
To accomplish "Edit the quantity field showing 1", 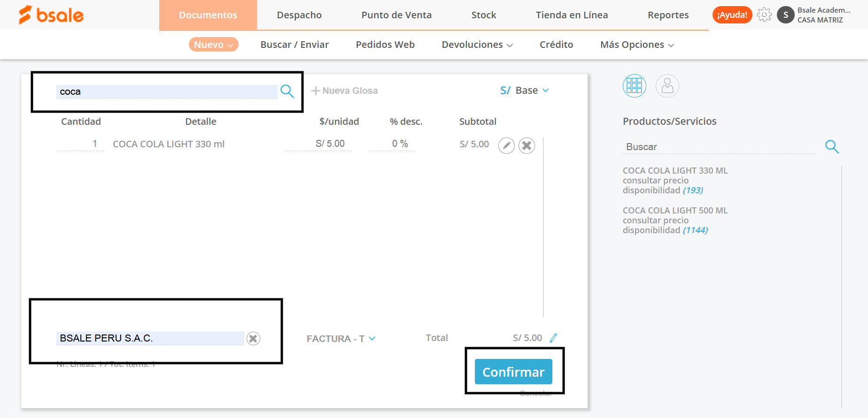I will click(81, 144).
